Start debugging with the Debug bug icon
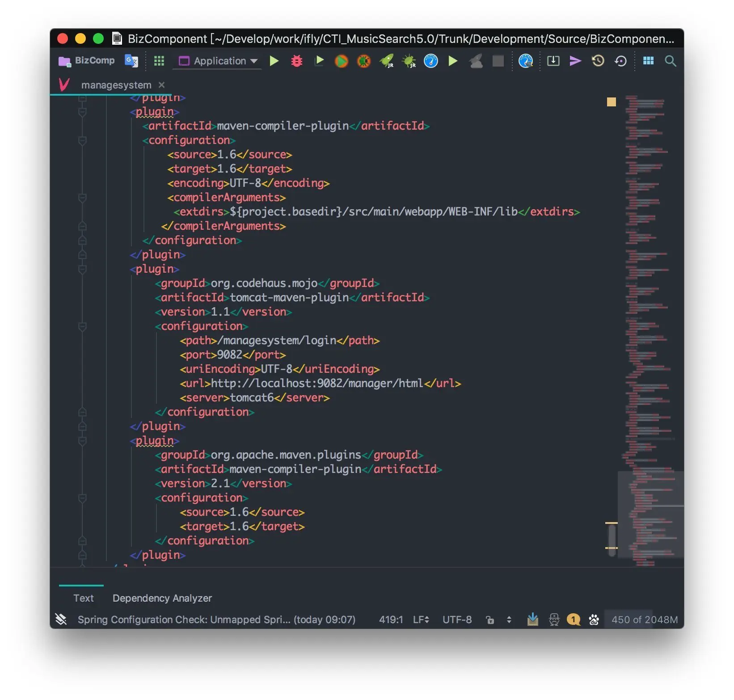This screenshot has height=700, width=734. coord(297,61)
